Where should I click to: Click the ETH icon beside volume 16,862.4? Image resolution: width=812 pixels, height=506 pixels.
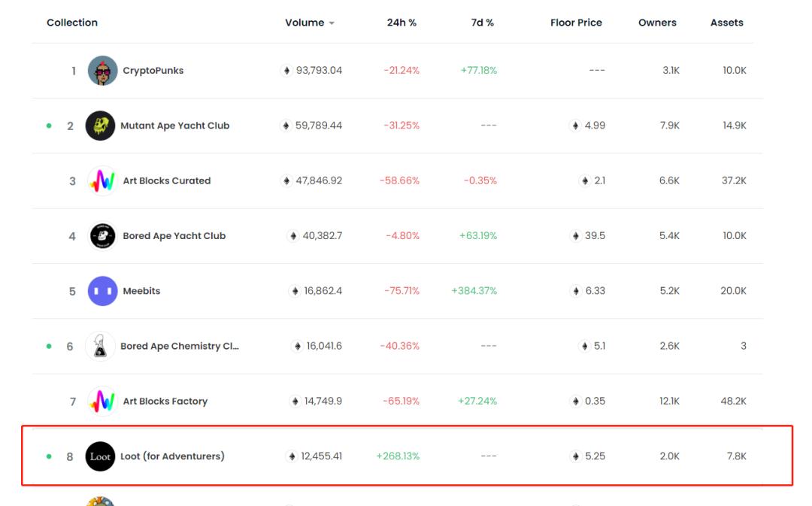coord(295,291)
